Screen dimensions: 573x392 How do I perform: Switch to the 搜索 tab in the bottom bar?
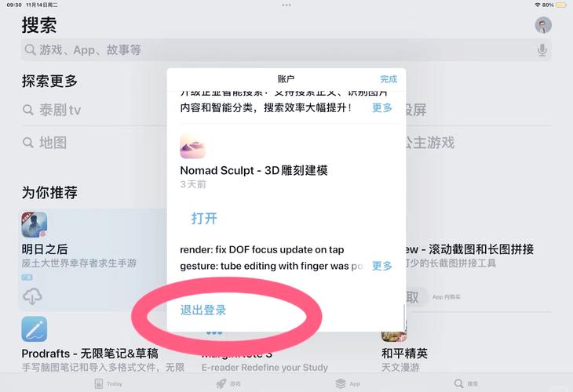pos(466,383)
